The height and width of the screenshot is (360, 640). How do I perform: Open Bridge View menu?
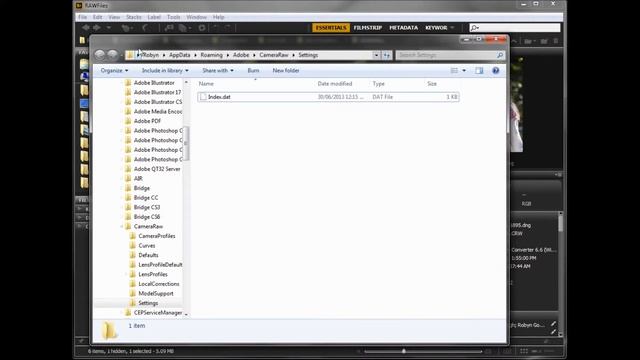point(114,17)
